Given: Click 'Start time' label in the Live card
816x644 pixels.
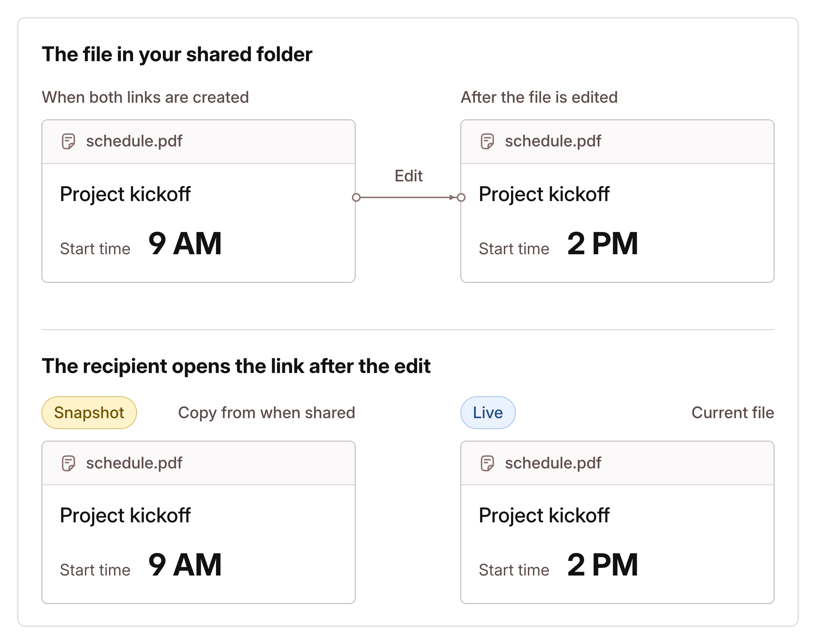Looking at the screenshot, I should (514, 570).
